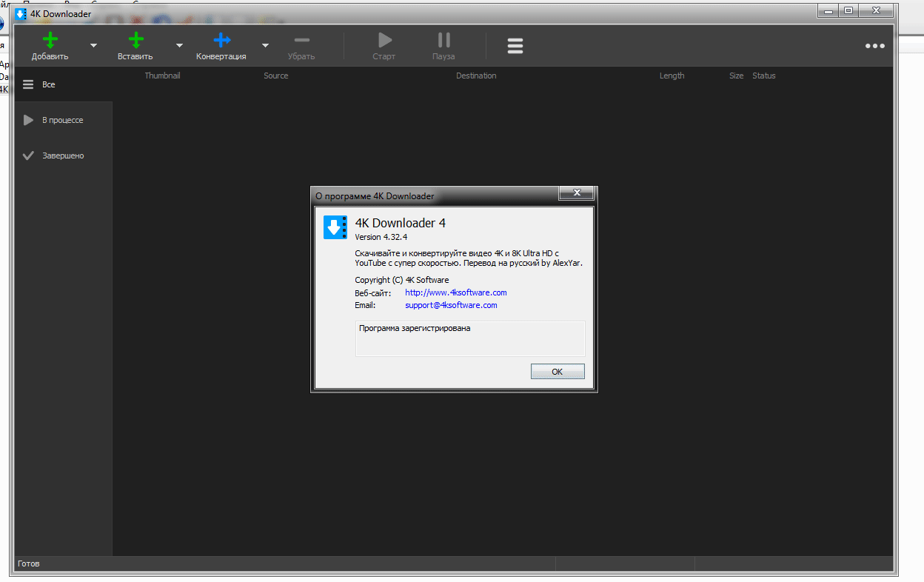The image size is (924, 582).
Task: Click the Destination column header
Action: click(x=476, y=76)
